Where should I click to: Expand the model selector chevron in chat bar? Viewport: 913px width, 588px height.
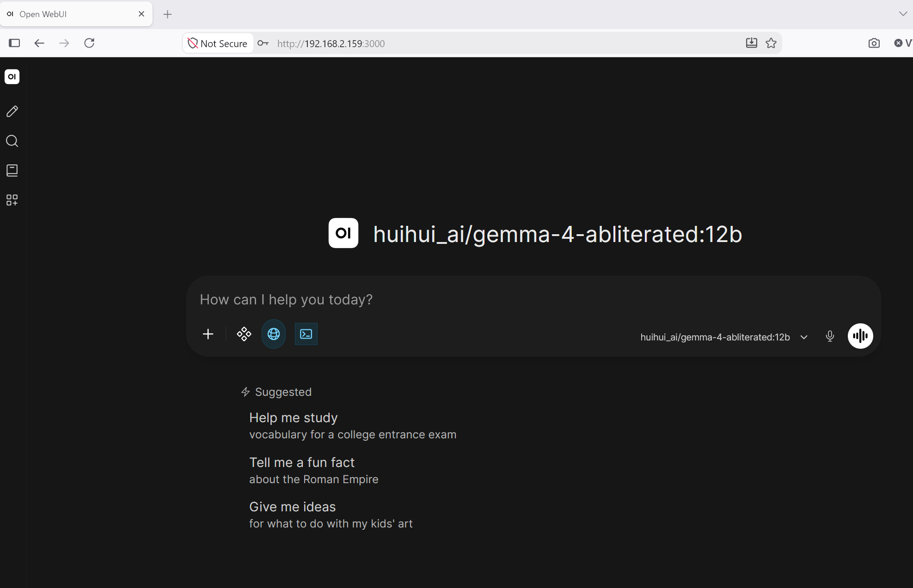point(804,337)
